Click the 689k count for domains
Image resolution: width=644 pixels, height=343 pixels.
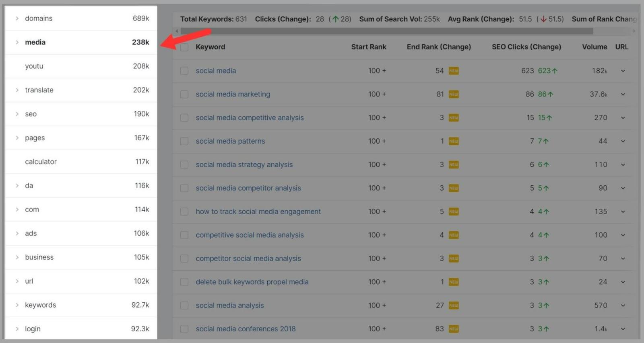click(x=141, y=18)
